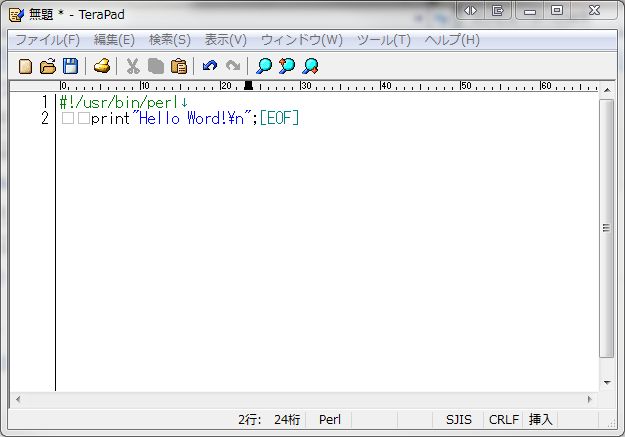Open Find with first magnifier icon
This screenshot has width=625, height=437.
coord(263,66)
